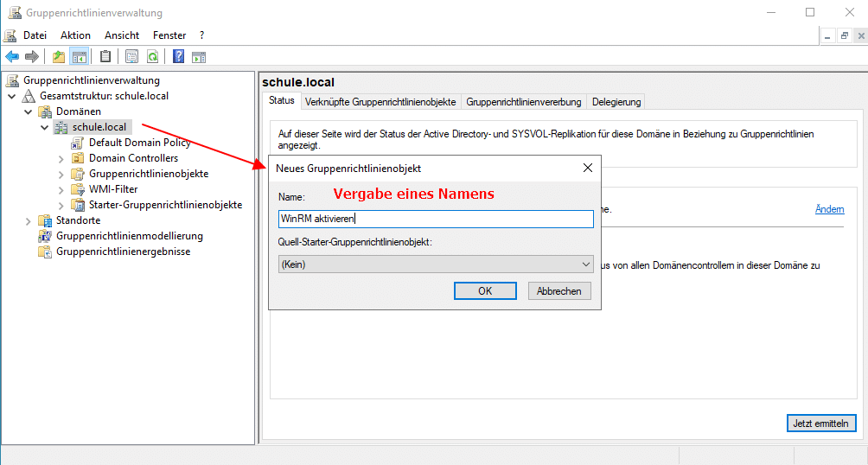868x465 pixels.
Task: Open the Datei menu
Action: [35, 35]
